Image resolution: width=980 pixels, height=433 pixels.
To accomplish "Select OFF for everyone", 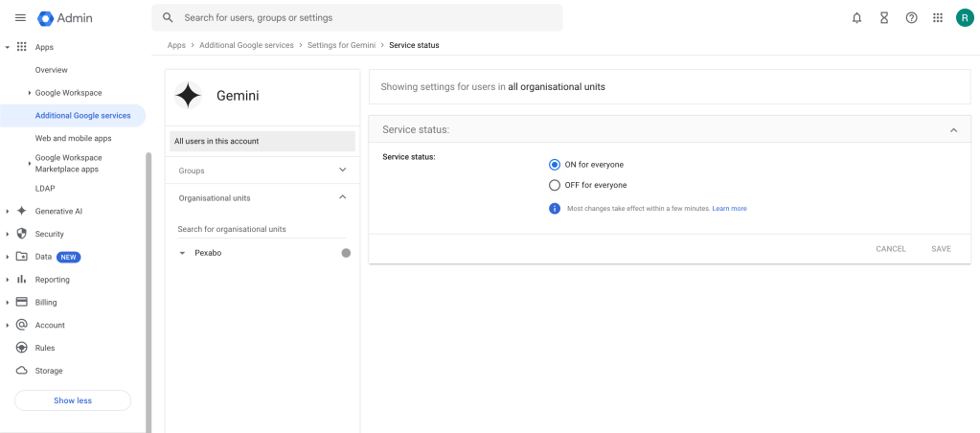I will coord(555,185).
